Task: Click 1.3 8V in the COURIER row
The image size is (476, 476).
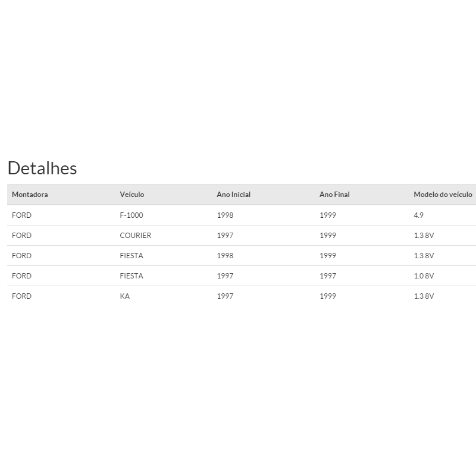Action: [x=424, y=236]
